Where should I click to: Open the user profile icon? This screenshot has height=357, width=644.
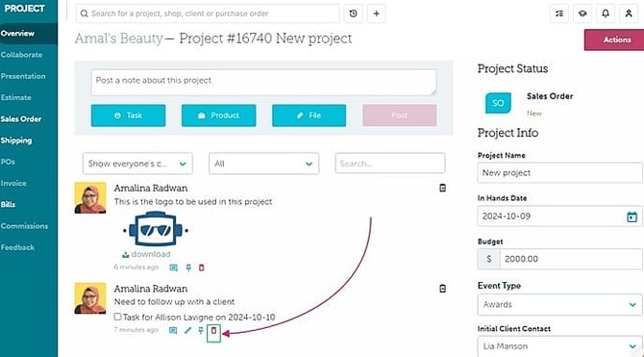(x=629, y=13)
